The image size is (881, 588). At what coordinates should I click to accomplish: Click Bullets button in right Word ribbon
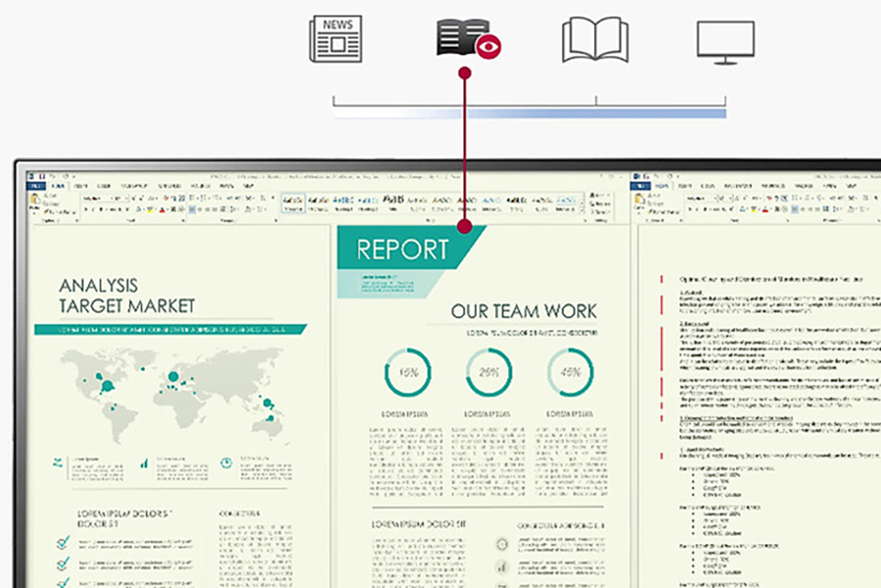(794, 198)
